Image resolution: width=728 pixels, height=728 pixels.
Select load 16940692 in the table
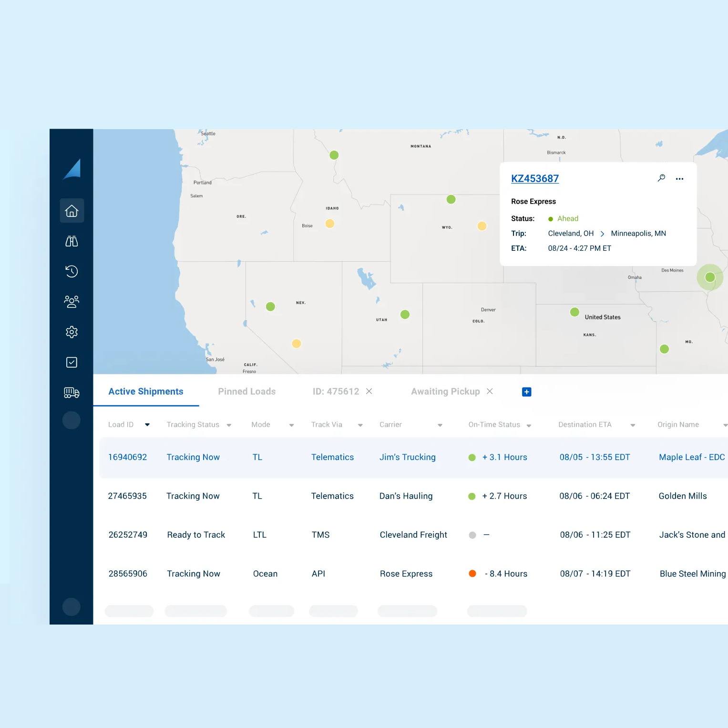tap(127, 457)
